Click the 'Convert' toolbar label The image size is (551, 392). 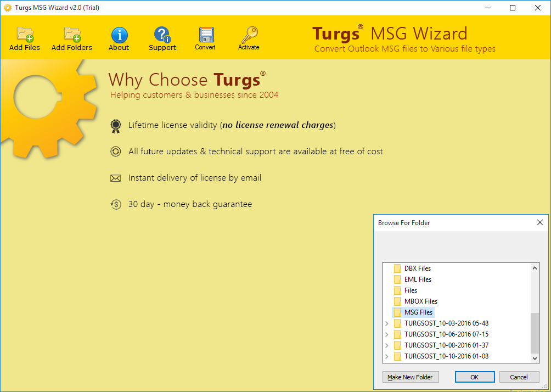point(205,47)
